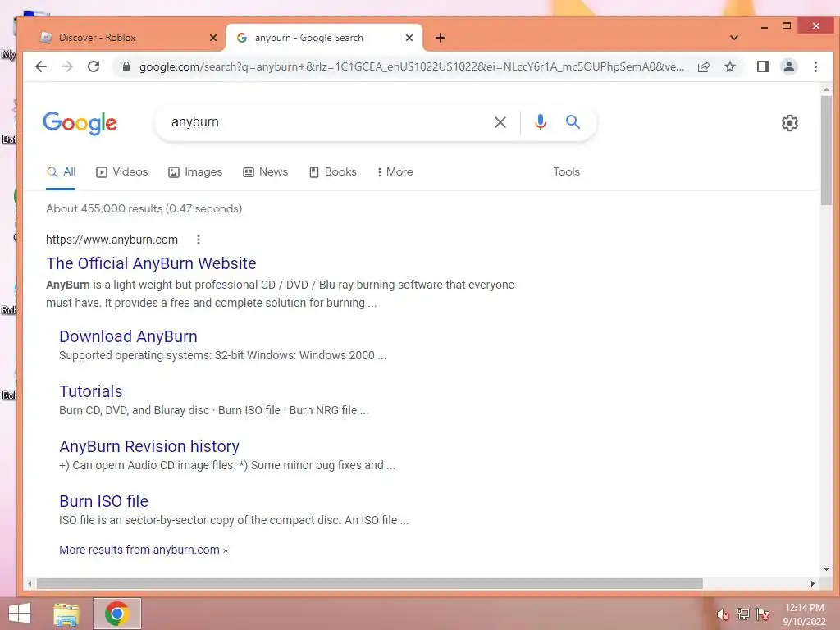Click Chrome icon in taskbar

(x=117, y=614)
